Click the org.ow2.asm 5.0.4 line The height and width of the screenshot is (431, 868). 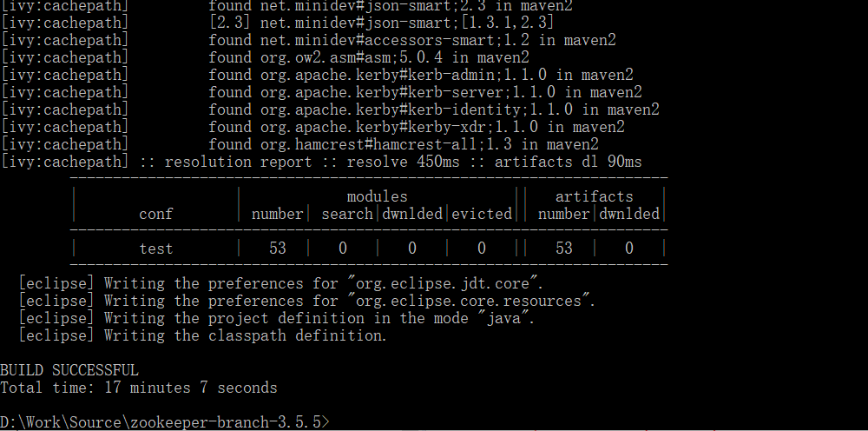pos(265,57)
